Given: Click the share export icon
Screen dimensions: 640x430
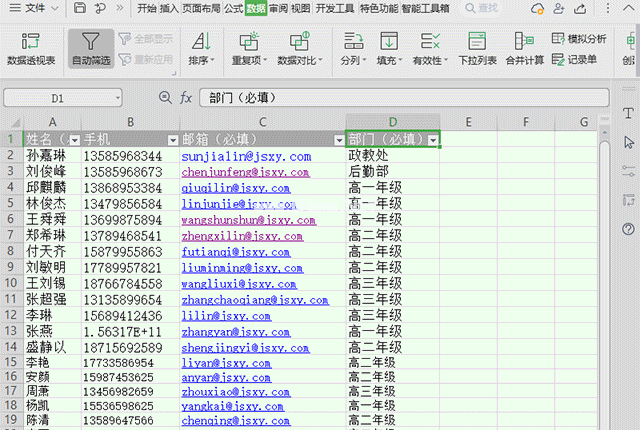Looking at the screenshot, I should coord(580,8).
